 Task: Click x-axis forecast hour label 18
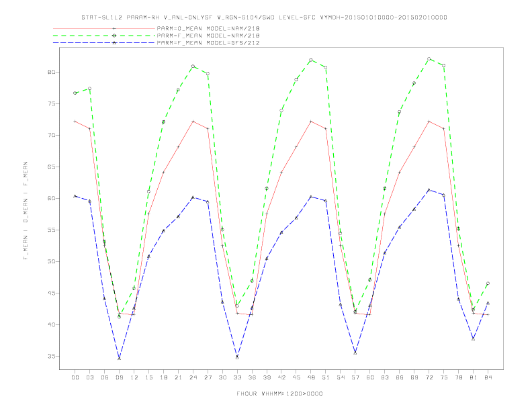[x=163, y=377]
